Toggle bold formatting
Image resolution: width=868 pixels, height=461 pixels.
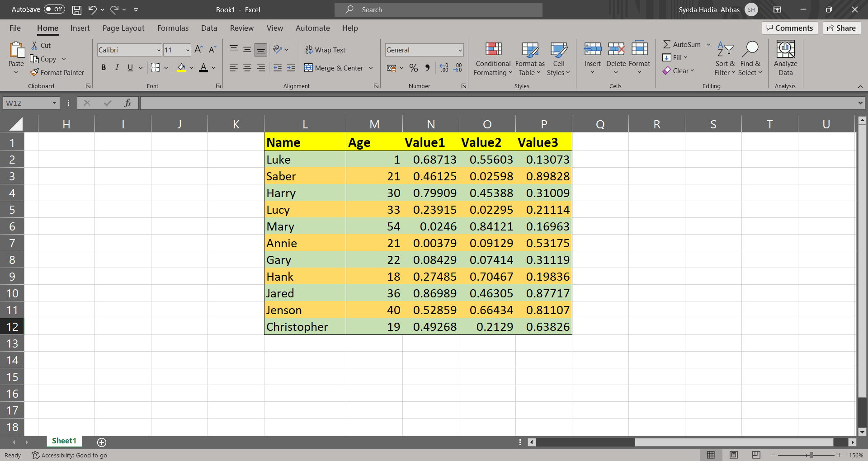(104, 67)
